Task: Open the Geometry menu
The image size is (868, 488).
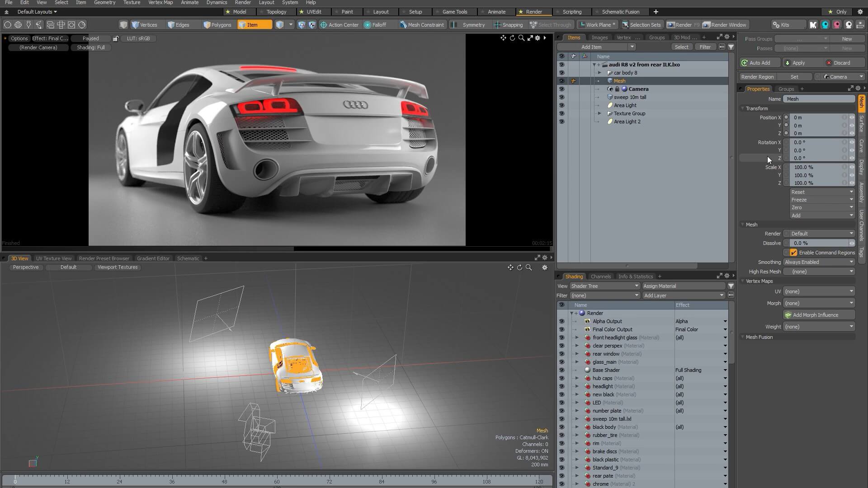Action: [104, 3]
